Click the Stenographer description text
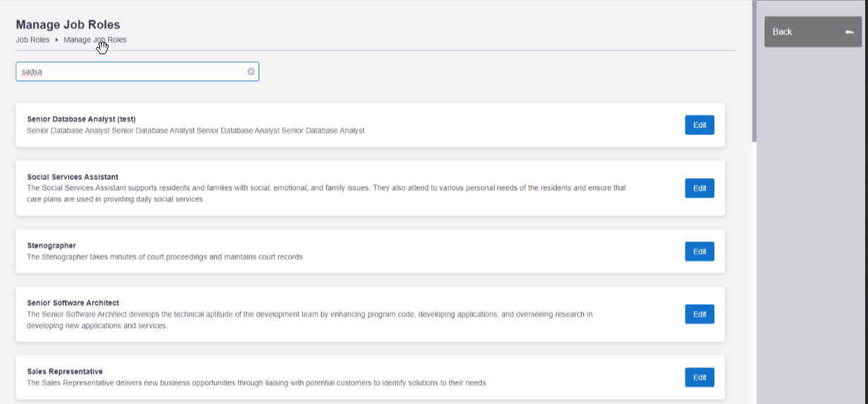 click(166, 257)
